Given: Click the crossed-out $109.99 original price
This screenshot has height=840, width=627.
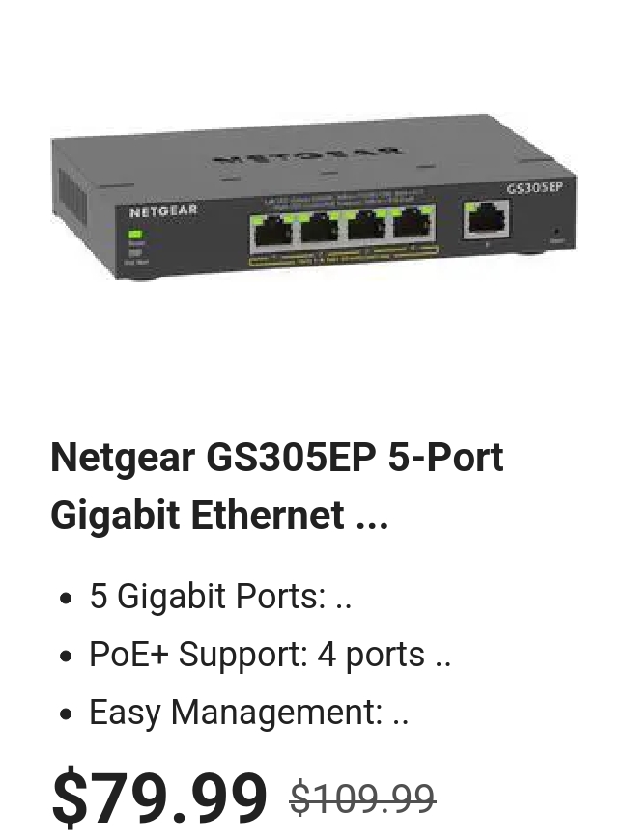Looking at the screenshot, I should tap(363, 798).
